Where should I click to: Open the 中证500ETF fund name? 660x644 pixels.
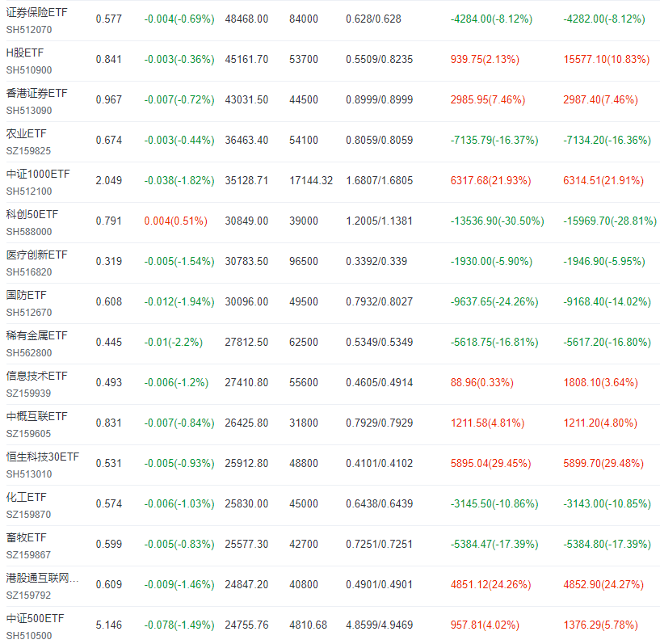pos(35,619)
